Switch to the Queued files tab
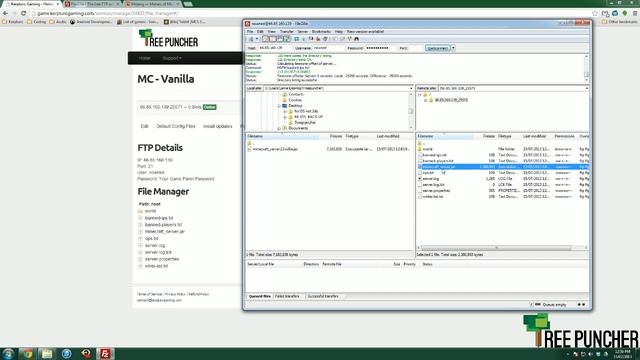640x360 pixels. [260, 296]
